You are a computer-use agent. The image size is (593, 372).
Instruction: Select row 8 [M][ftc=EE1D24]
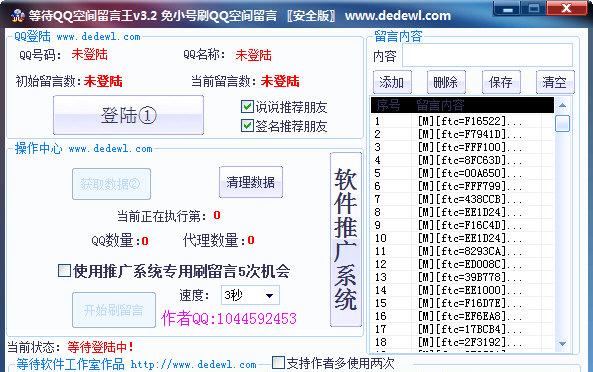462,212
